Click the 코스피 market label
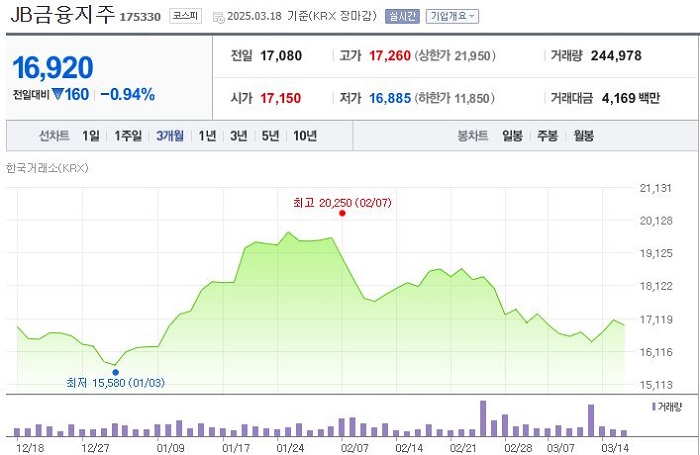 (186, 16)
